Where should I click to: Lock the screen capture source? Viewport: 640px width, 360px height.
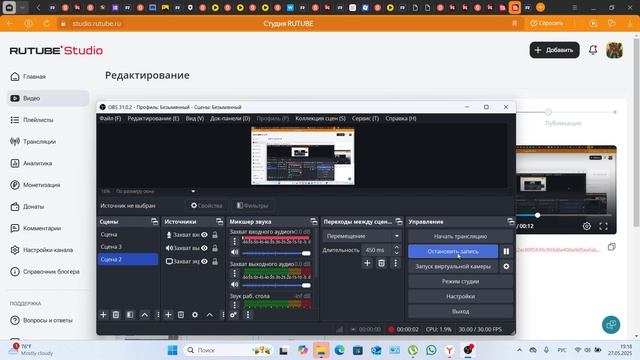[x=215, y=261]
